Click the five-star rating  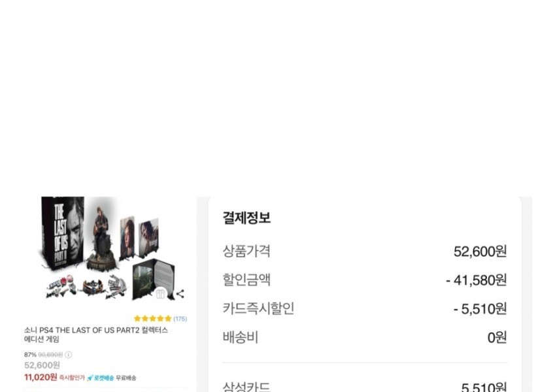point(153,319)
